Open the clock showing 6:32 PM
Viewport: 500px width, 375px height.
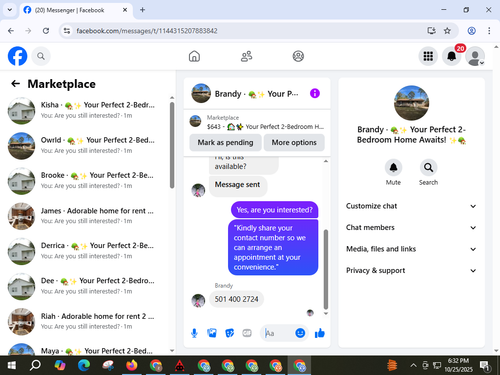(x=458, y=365)
